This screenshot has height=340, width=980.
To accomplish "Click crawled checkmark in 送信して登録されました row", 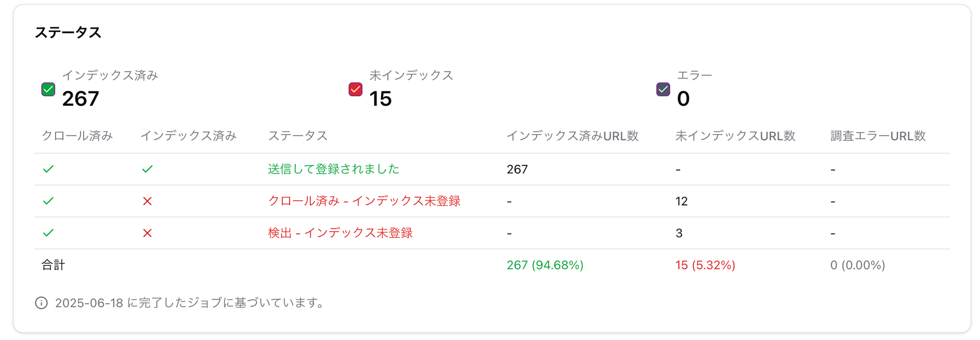I will (48, 169).
